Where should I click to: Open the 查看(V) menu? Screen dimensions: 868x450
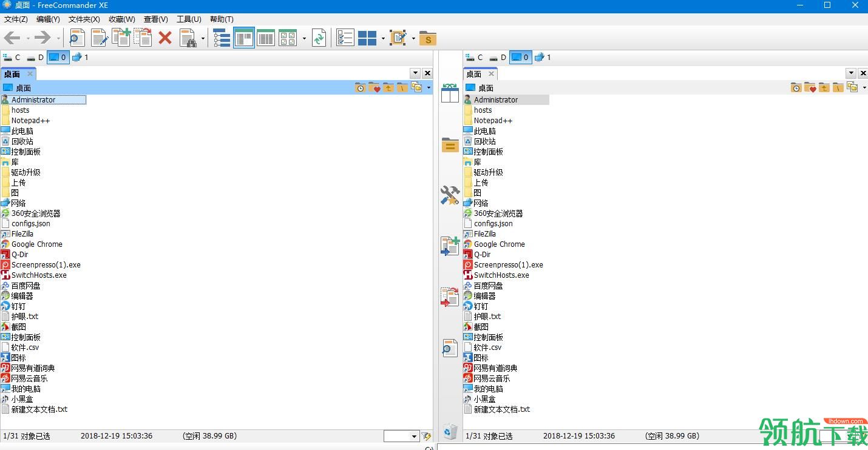tap(155, 19)
